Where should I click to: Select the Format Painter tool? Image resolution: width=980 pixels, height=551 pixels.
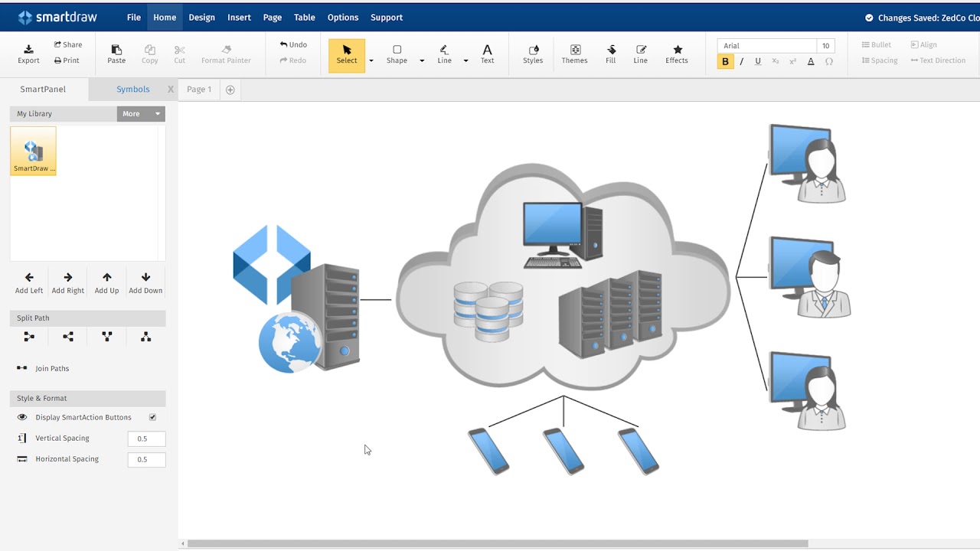tap(226, 54)
